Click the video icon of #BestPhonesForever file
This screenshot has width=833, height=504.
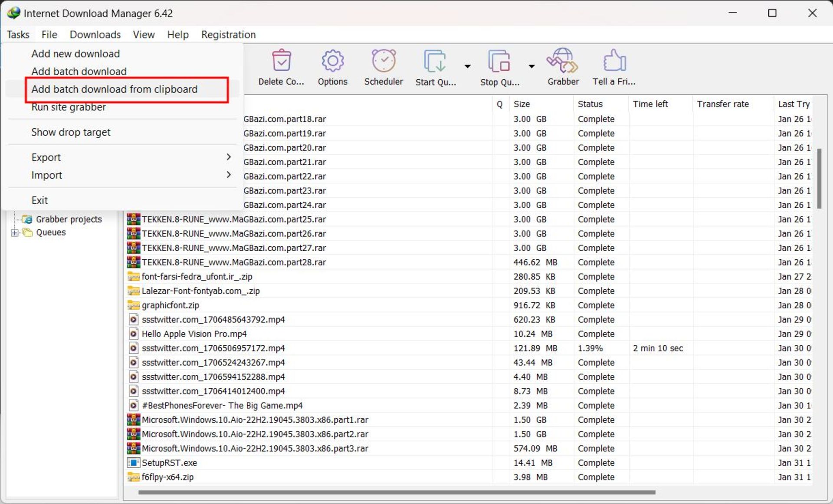(133, 405)
